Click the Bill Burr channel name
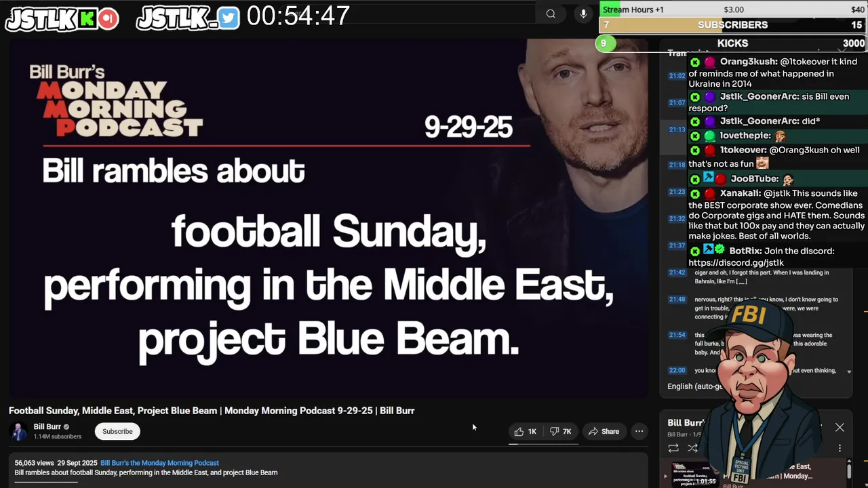Viewport: 868px width, 488px height. (x=47, y=426)
